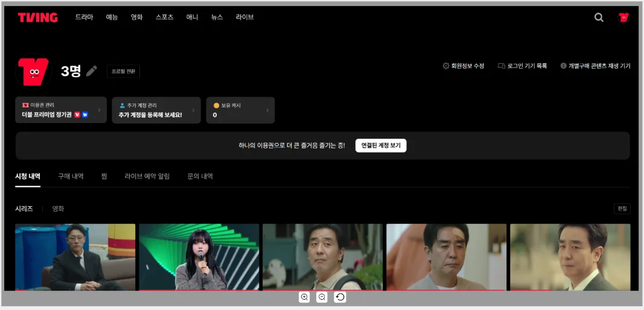Click the red TVING badge on subscription card

pos(77,115)
